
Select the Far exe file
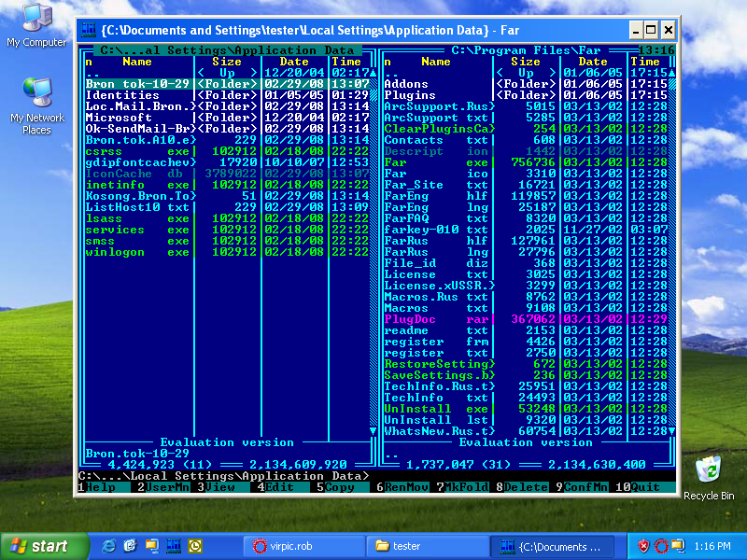(x=526, y=162)
